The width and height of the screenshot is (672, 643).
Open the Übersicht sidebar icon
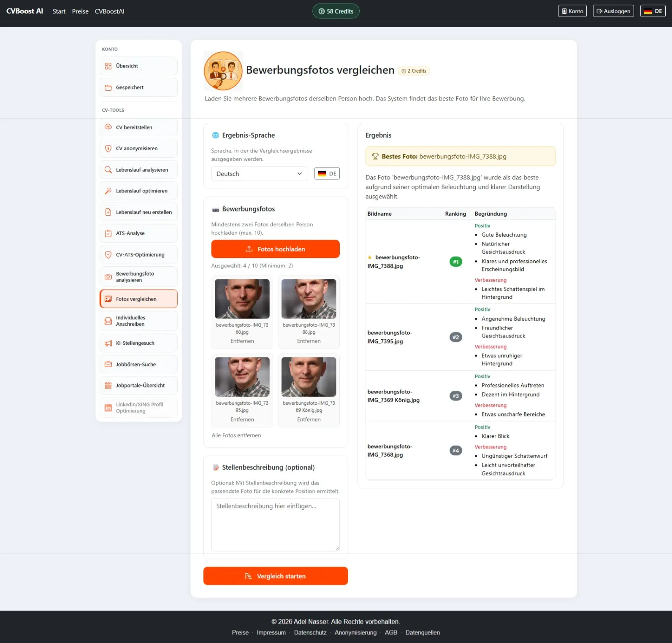108,66
